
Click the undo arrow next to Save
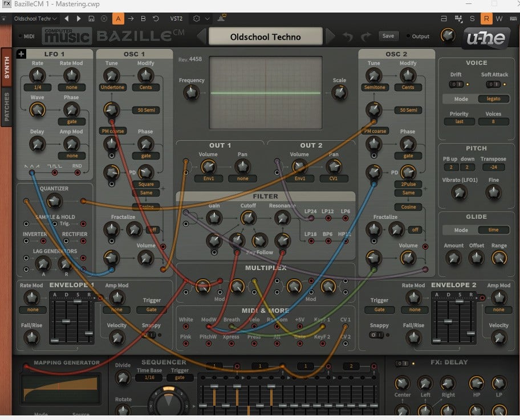tap(348, 36)
